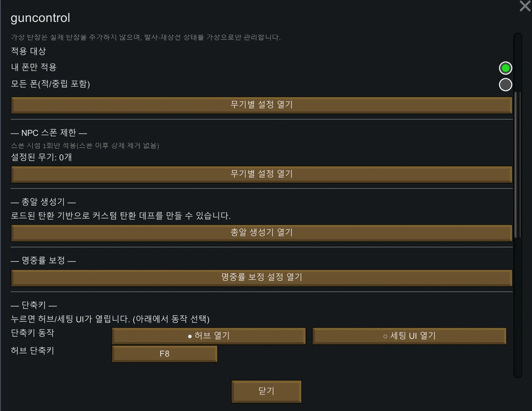Click the '허브 단축키' label
Viewport: 532px width, 411px height.
coord(33,351)
